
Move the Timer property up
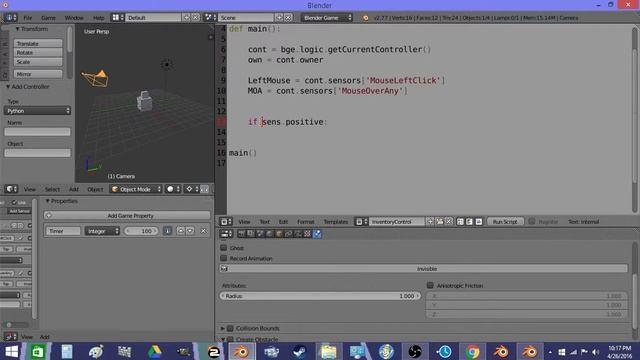point(180,231)
